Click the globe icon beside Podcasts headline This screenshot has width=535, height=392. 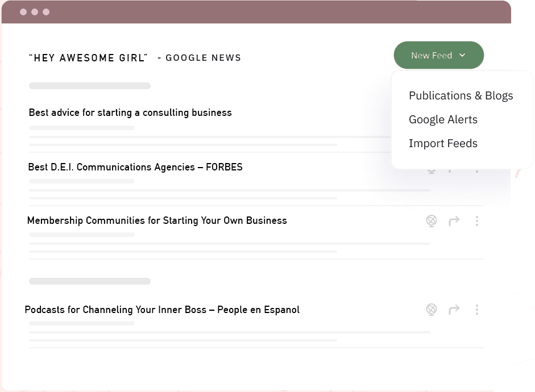432,310
